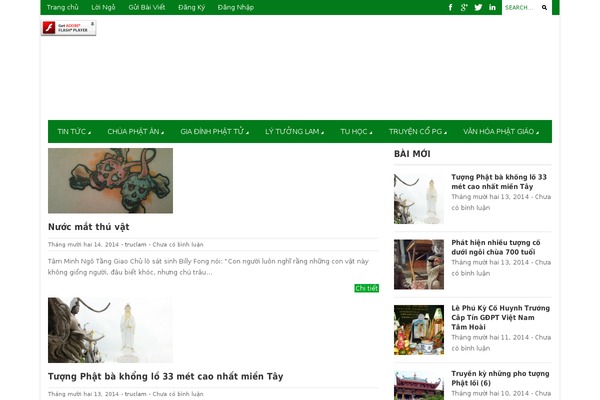The height and width of the screenshot is (400, 600).
Task: Click the Get Adobe Flash Player badge
Action: (68, 28)
